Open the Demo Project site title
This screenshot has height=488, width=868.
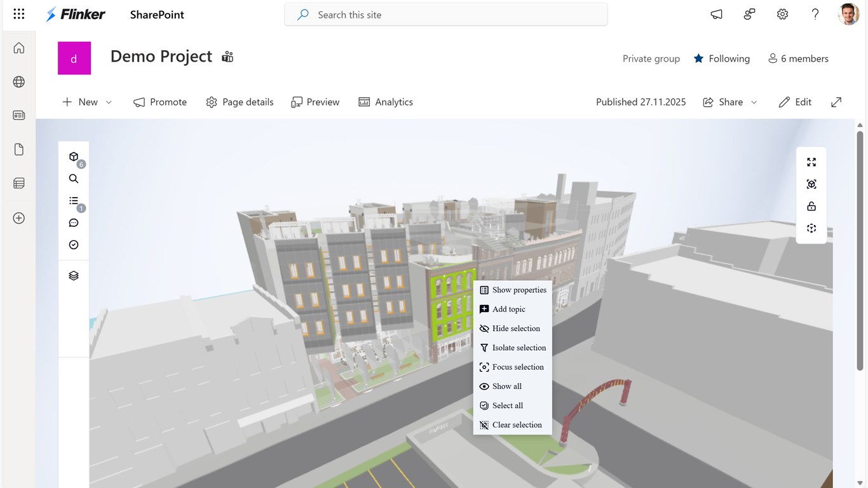[x=161, y=57]
